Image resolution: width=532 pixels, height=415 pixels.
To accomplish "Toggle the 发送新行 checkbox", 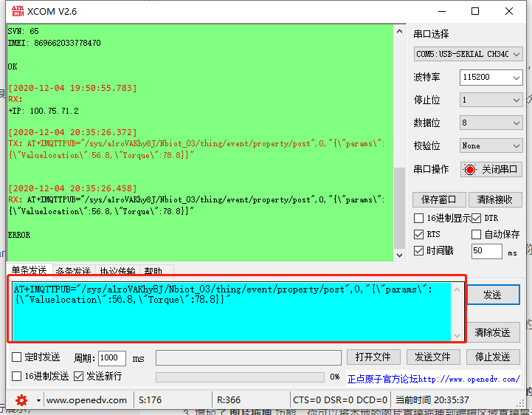I will (x=78, y=376).
